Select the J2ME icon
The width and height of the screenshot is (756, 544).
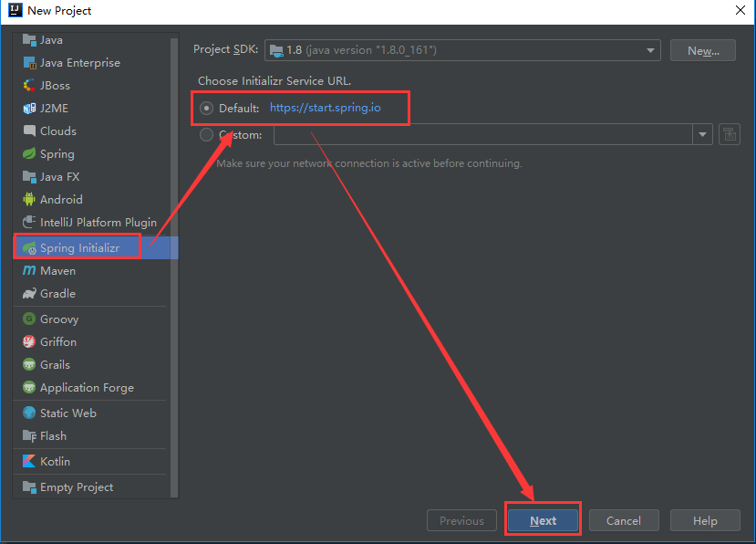(29, 108)
